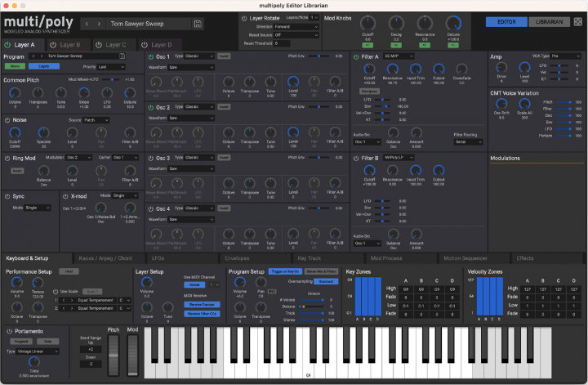Save performance Tom Sawyer Sweep via disk icon

click(x=198, y=24)
